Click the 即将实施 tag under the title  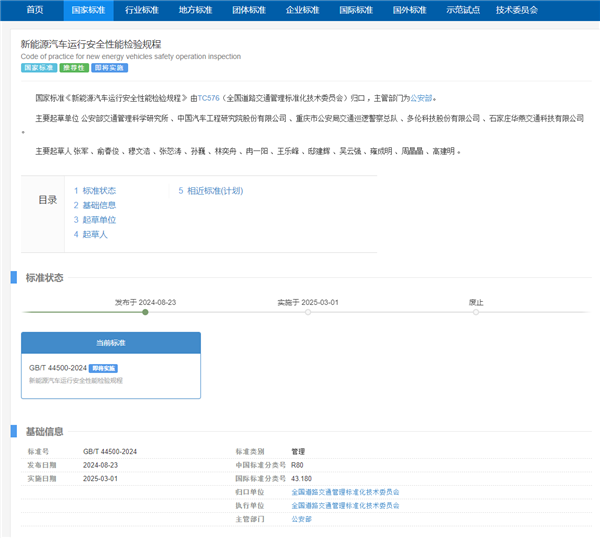(108, 68)
